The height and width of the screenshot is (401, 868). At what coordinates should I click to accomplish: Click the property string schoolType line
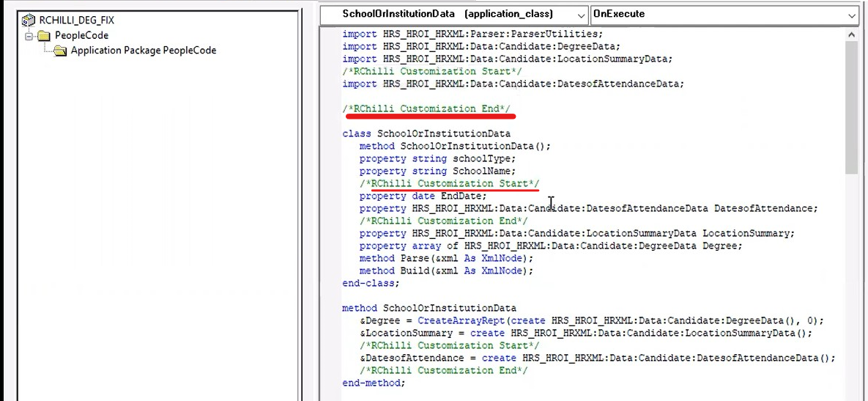438,158
